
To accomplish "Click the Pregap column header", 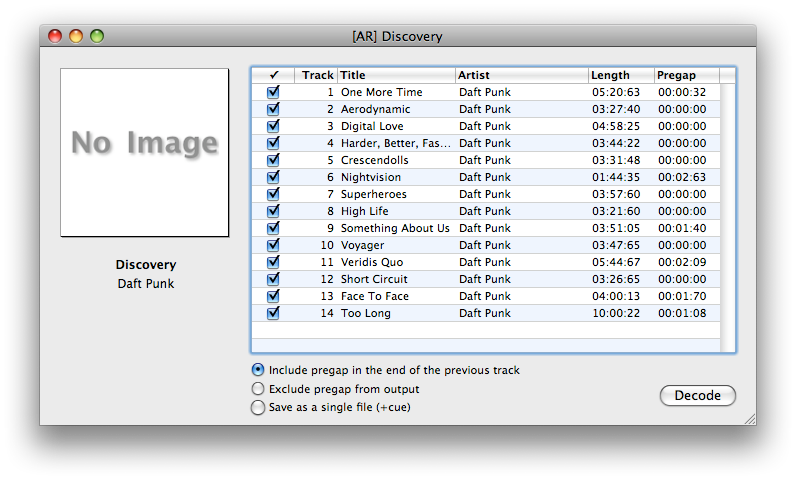I will coord(687,75).
